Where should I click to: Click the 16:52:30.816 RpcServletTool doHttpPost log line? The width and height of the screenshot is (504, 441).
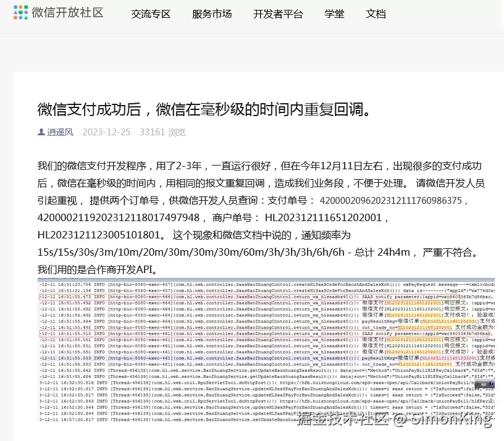tap(267, 382)
